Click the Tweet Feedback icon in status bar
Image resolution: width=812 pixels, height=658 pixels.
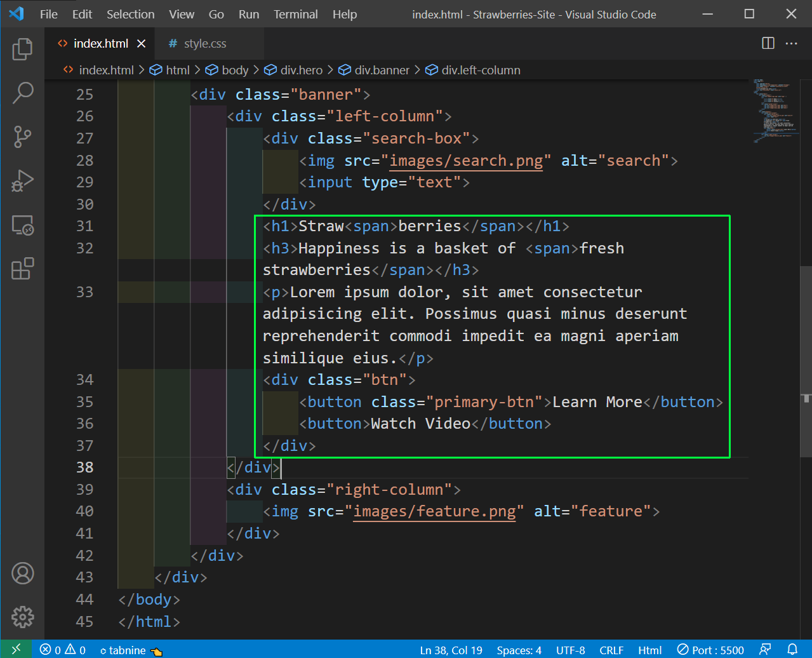coord(765,650)
